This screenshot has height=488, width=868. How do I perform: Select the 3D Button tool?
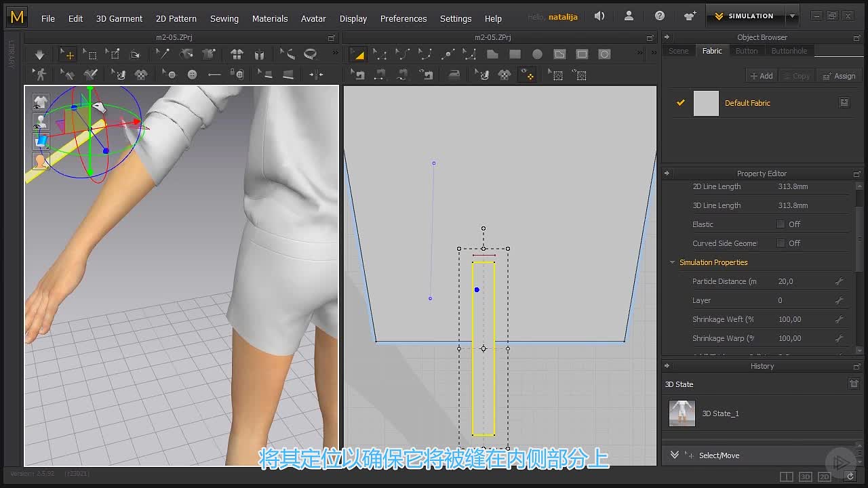[x=193, y=75]
